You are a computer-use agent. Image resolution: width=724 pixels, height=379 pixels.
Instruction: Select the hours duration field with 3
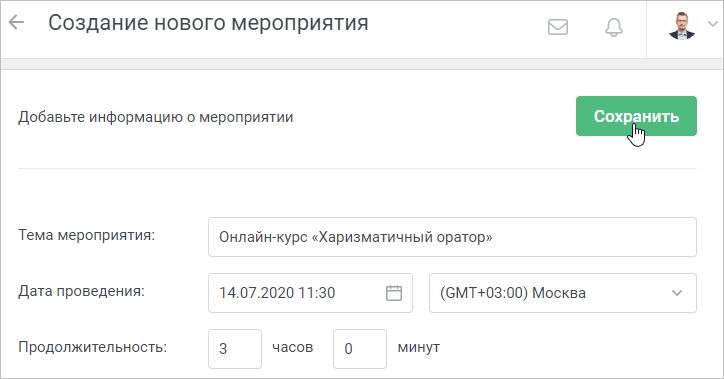[235, 349]
